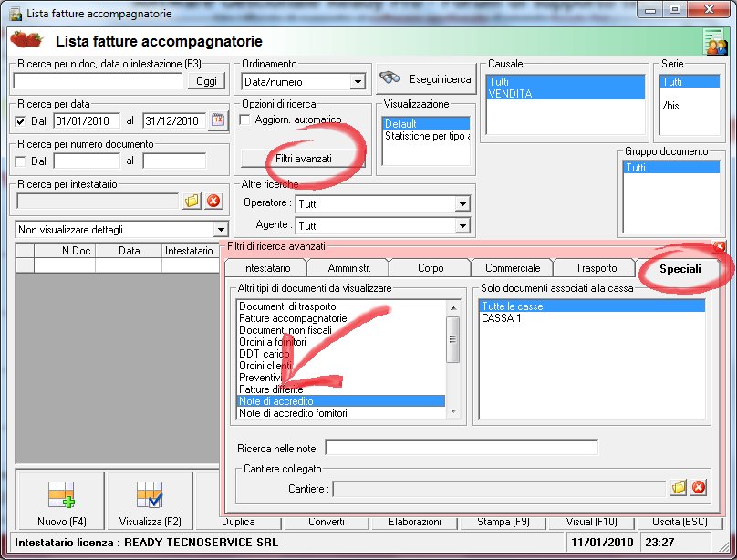Select Statistiche per tipo visualization
The height and width of the screenshot is (560, 737).
coord(427,136)
